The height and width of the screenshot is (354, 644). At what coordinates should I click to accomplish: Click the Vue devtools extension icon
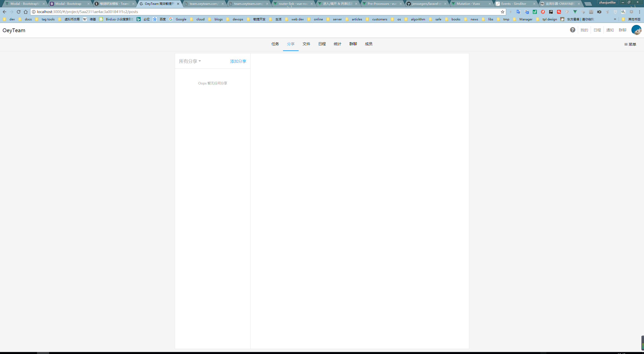[x=575, y=12]
